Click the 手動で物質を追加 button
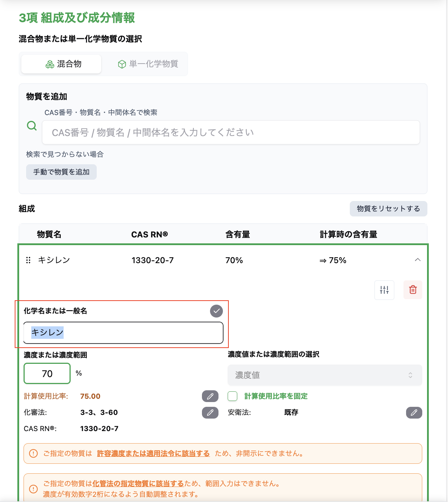The image size is (448, 502). pos(61,172)
